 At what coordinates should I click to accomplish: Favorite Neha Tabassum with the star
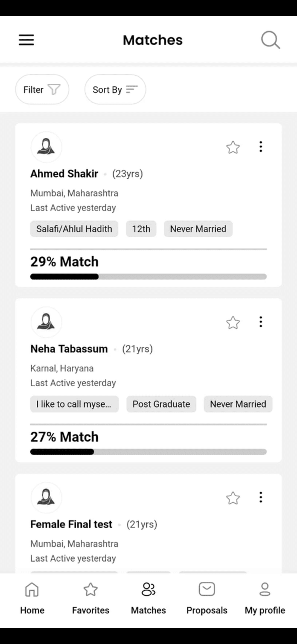pos(233,322)
